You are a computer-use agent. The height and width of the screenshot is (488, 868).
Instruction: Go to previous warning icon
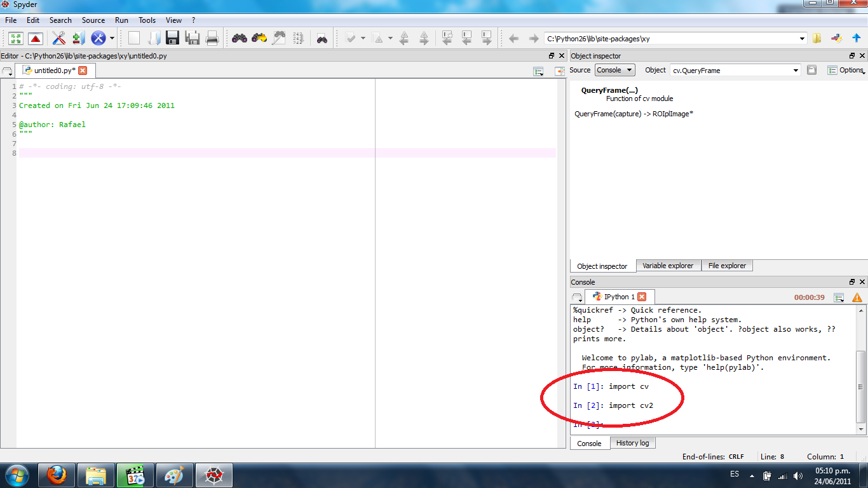coord(404,38)
